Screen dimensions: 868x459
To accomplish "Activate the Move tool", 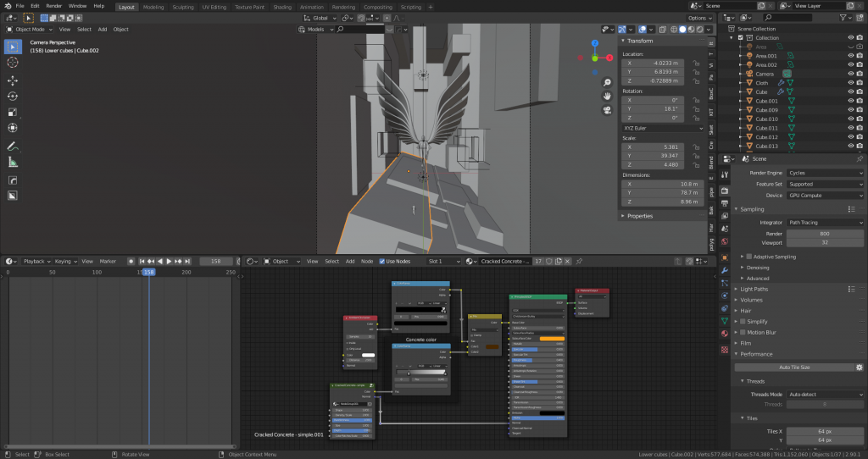I will click(13, 80).
